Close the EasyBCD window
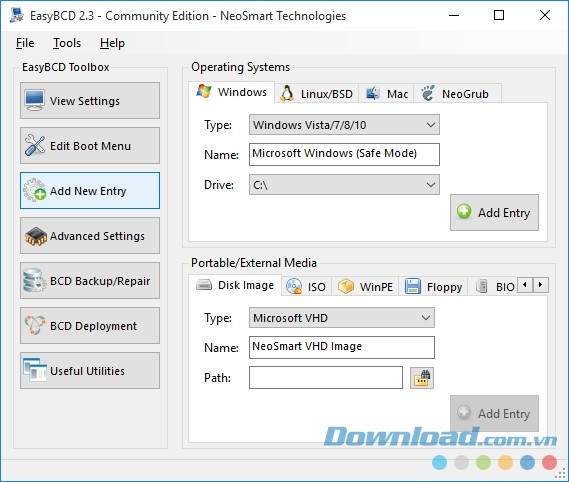 pyautogui.click(x=545, y=15)
